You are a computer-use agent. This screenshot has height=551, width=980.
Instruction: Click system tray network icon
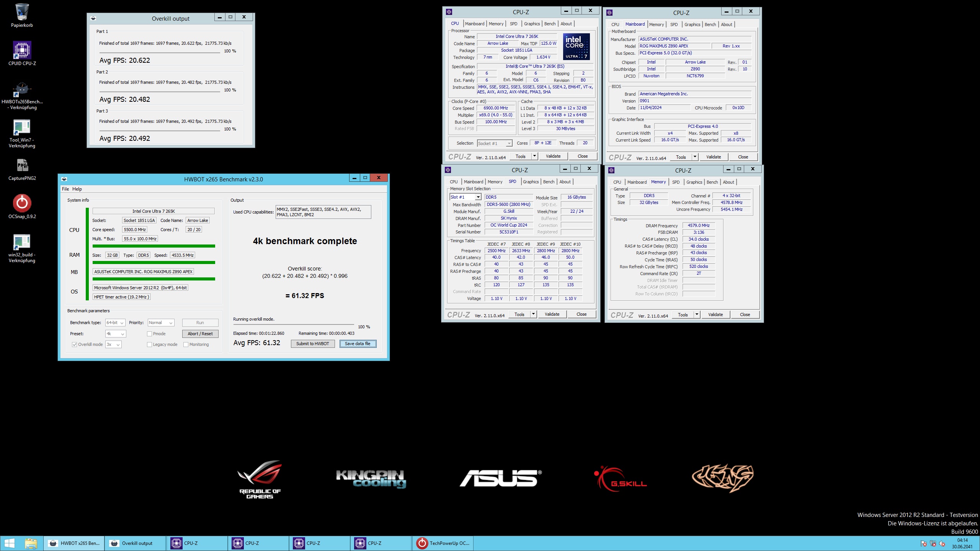933,544
